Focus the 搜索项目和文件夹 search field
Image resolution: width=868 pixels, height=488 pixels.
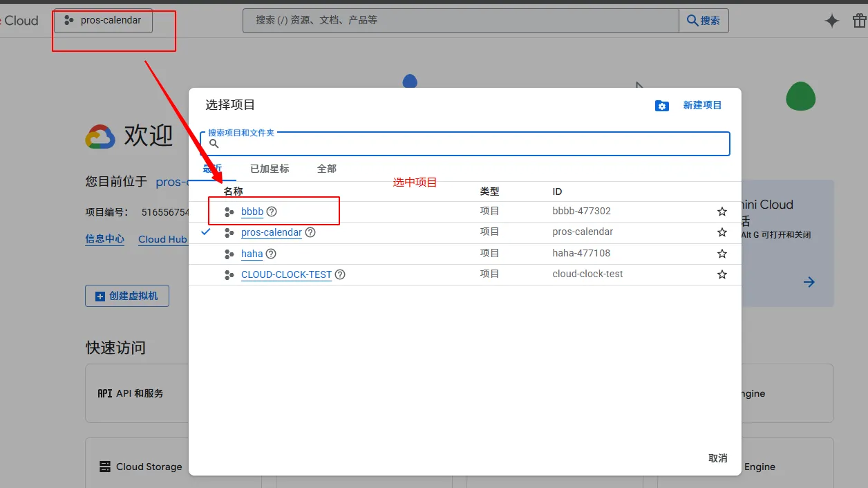(x=470, y=144)
